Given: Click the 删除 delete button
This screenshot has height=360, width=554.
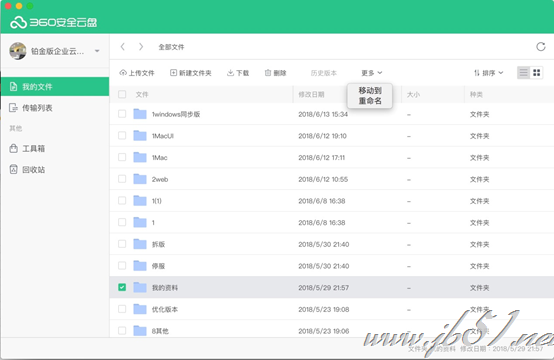Looking at the screenshot, I should click(x=275, y=73).
